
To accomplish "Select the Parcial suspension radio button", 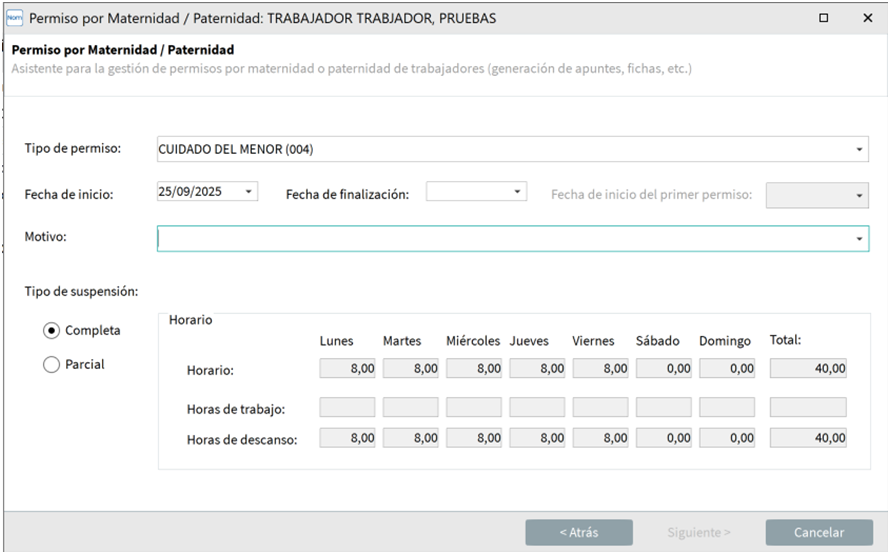I will click(x=52, y=365).
